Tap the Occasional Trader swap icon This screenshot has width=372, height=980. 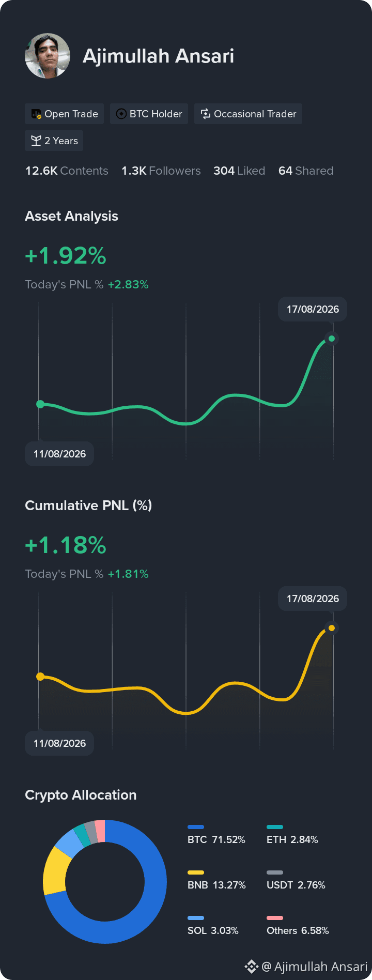[206, 114]
